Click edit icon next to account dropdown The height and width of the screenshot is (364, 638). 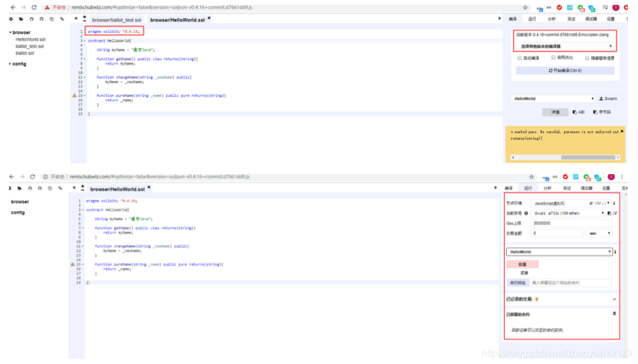(x=615, y=214)
